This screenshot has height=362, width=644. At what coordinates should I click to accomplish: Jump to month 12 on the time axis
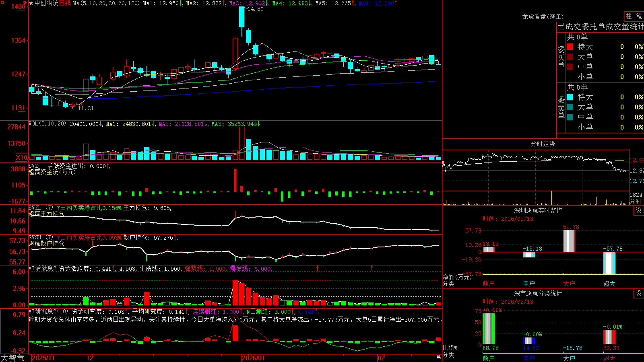point(90,358)
